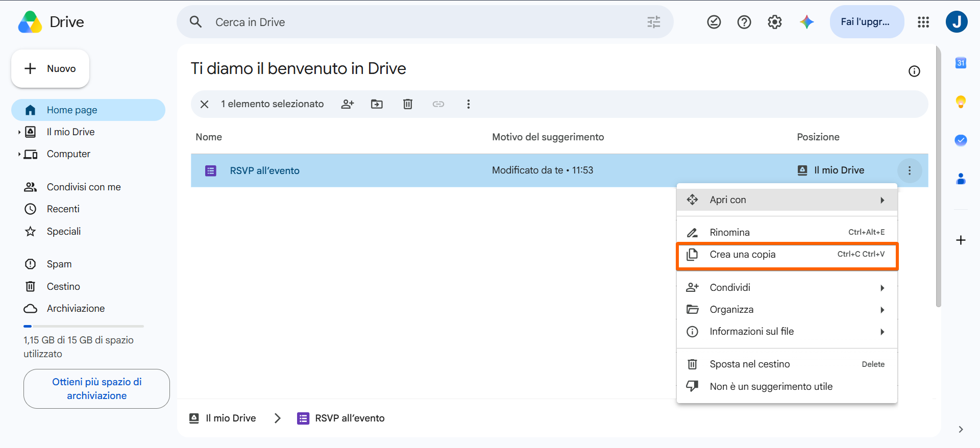Choose Non è un suggerimento utile
Image resolution: width=980 pixels, height=448 pixels.
tap(787, 386)
